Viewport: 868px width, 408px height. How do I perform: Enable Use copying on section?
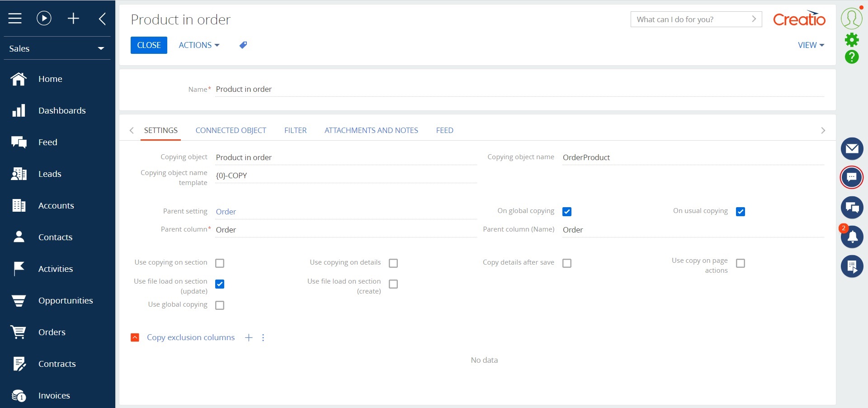pos(220,263)
